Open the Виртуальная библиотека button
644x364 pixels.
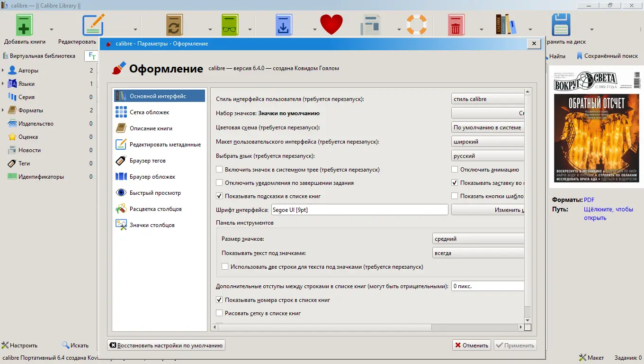pos(39,56)
